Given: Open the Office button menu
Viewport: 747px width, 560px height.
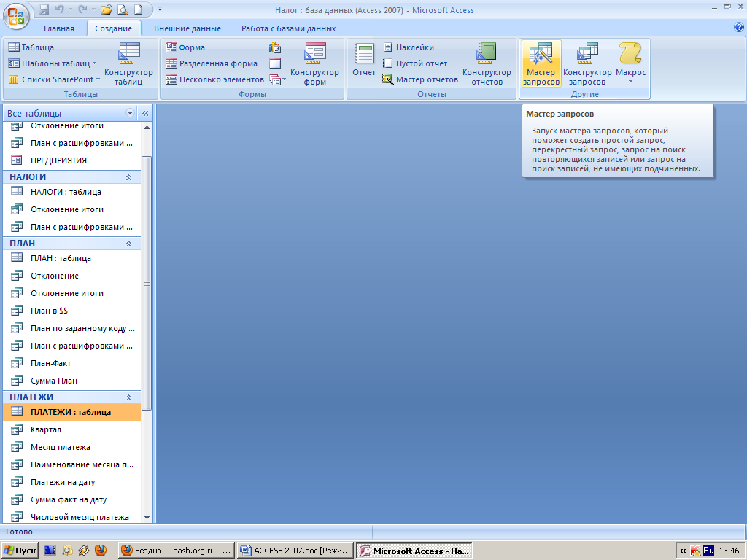Looking at the screenshot, I should coord(16,16).
